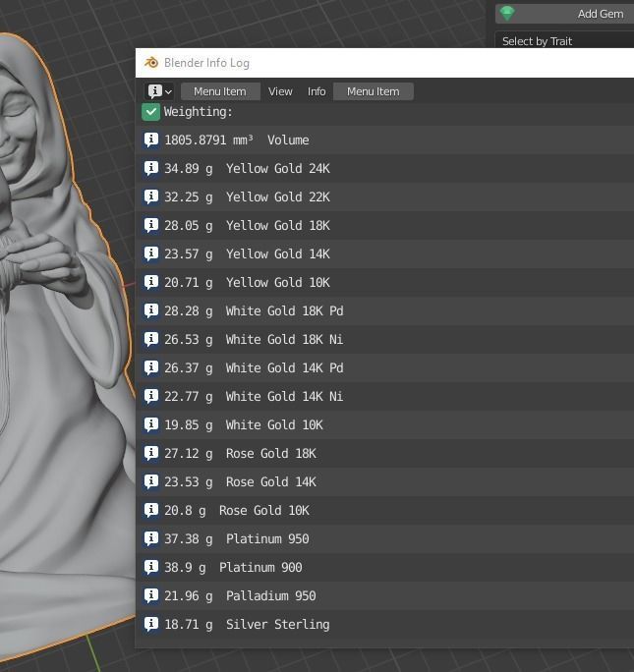Click the Blender Info Log window title
The height and width of the screenshot is (672, 634).
206,63
